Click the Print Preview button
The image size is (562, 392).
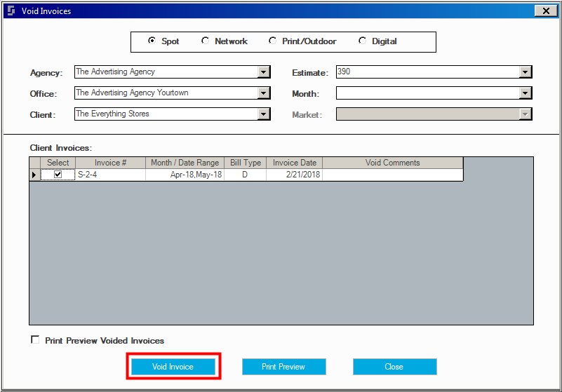(284, 367)
